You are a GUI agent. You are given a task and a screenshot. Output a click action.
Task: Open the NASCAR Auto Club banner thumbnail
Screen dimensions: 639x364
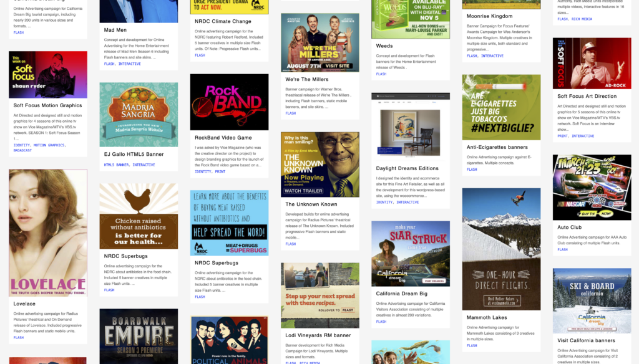[x=592, y=187]
